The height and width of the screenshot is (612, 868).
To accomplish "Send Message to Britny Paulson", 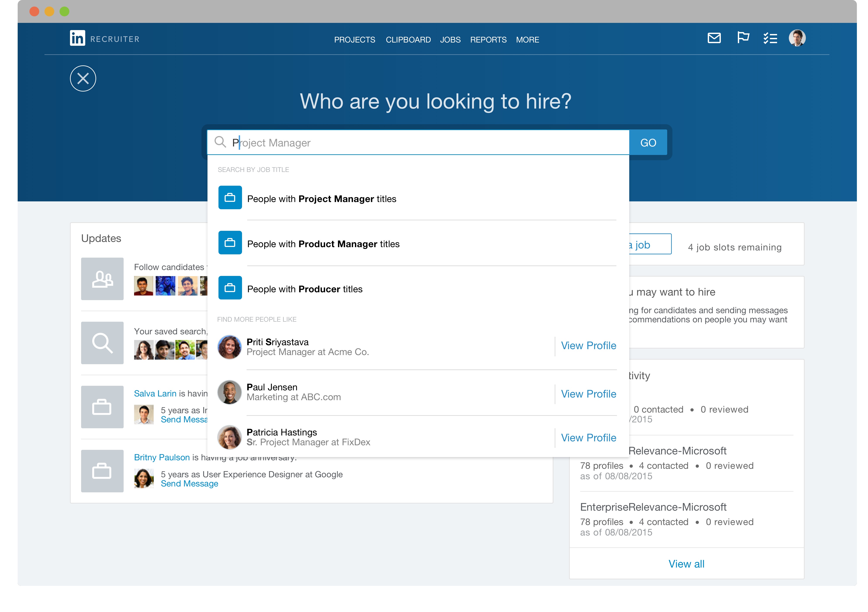I will [x=189, y=484].
